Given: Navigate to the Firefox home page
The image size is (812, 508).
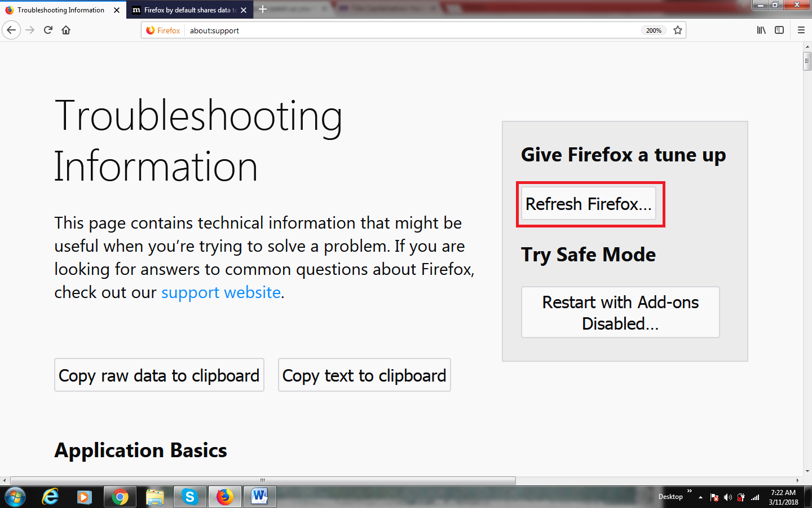Looking at the screenshot, I should 67,30.
